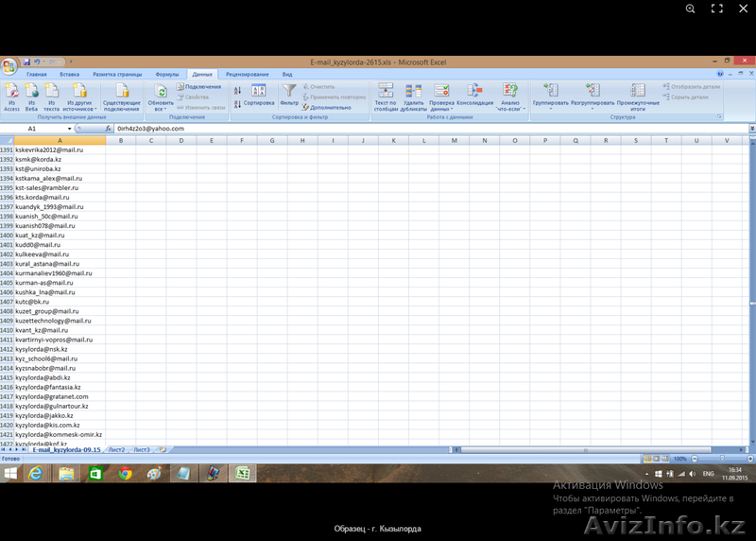The height and width of the screenshot is (541, 756).
Task: Open the round Office button menu
Action: tap(9, 65)
